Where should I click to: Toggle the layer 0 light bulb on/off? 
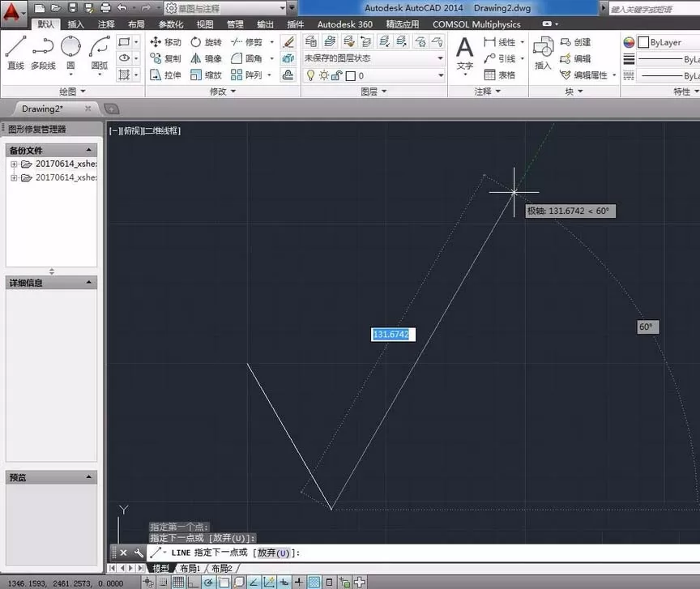(x=311, y=75)
